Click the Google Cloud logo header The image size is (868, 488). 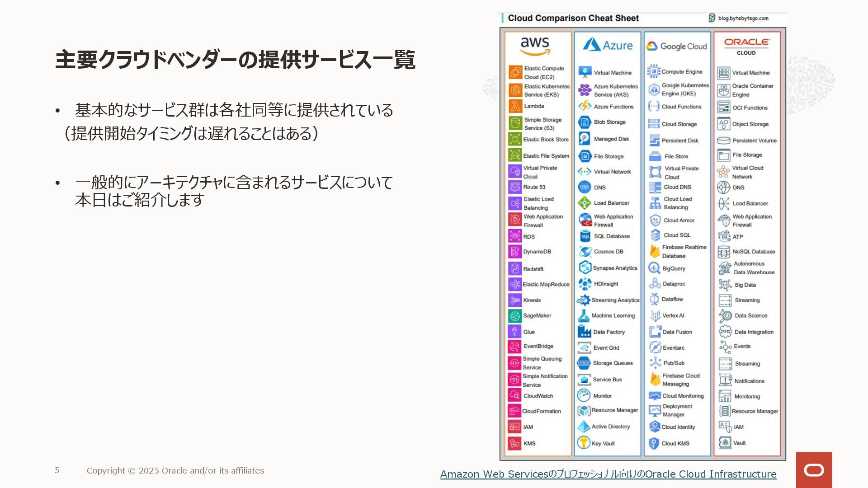(x=677, y=46)
